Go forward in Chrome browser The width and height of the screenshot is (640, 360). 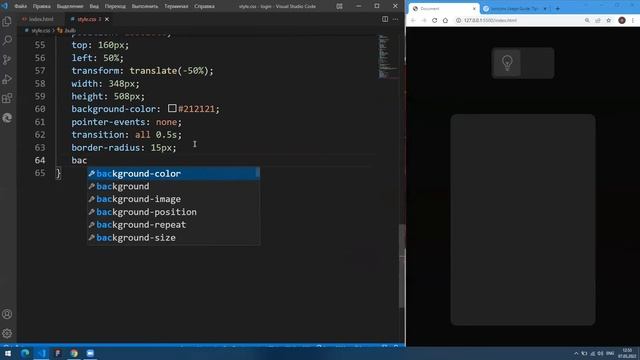point(424,20)
